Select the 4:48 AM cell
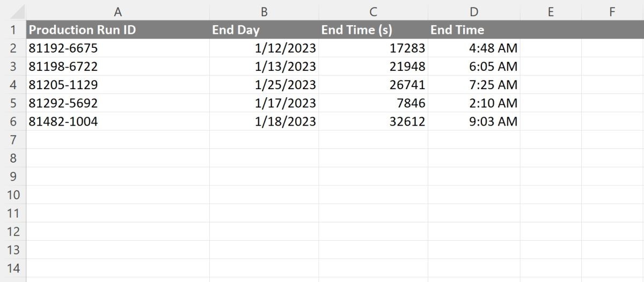 pos(474,48)
